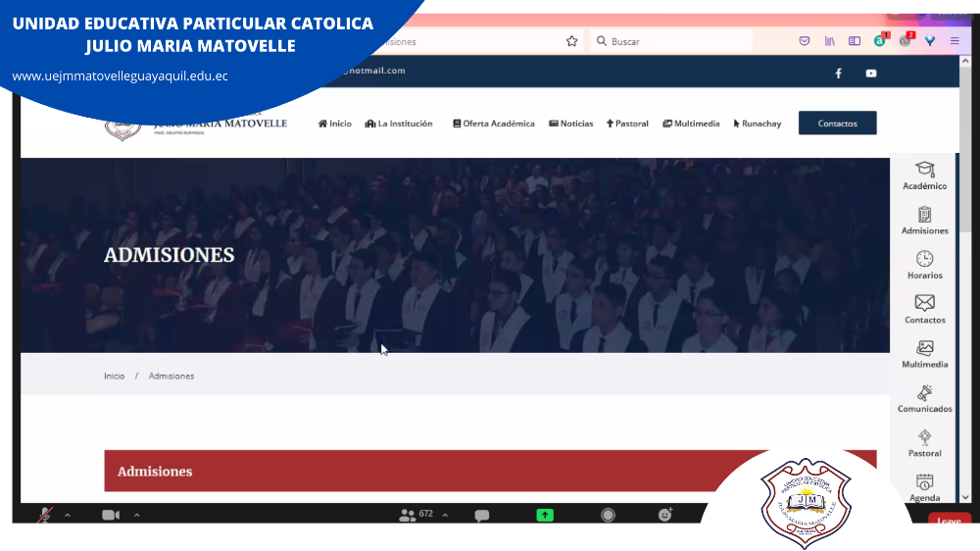Image resolution: width=980 pixels, height=551 pixels.
Task: Open the Pocket save icon
Action: (x=805, y=41)
